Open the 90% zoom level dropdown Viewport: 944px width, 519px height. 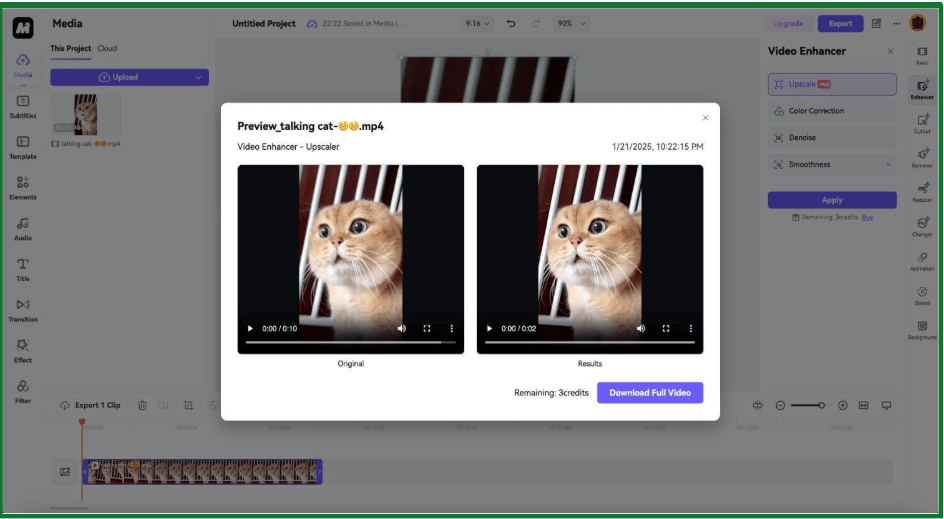571,23
